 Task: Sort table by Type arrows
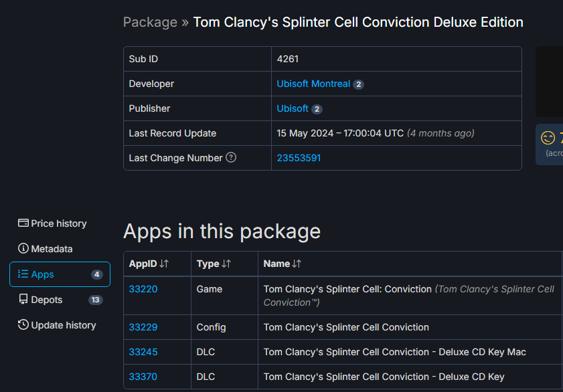click(226, 264)
